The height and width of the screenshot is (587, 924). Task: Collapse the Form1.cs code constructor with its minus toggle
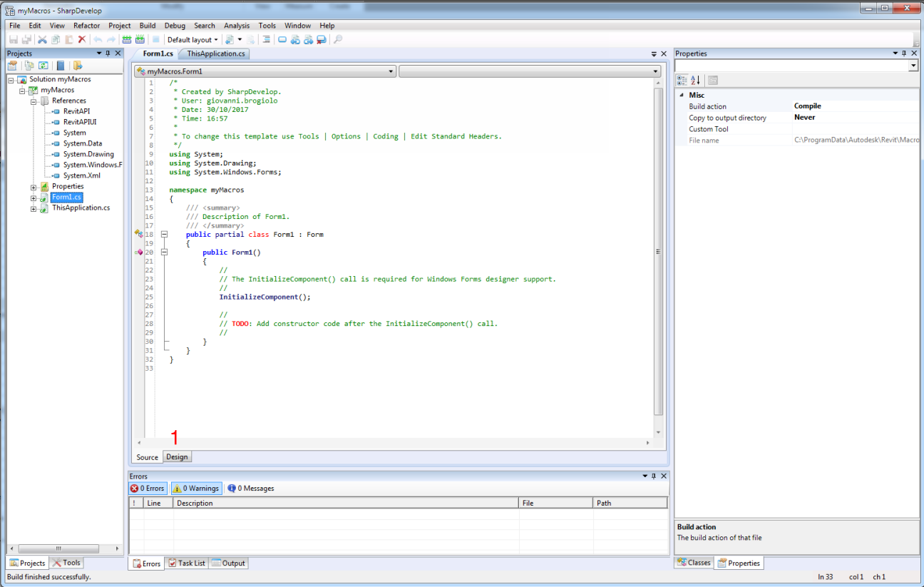164,252
